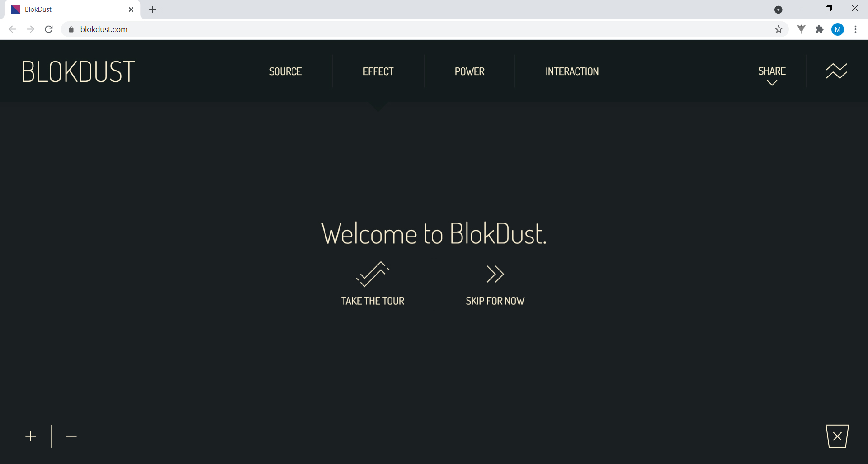The width and height of the screenshot is (868, 464).
Task: Open the wavy lines settings icon
Action: tap(836, 71)
